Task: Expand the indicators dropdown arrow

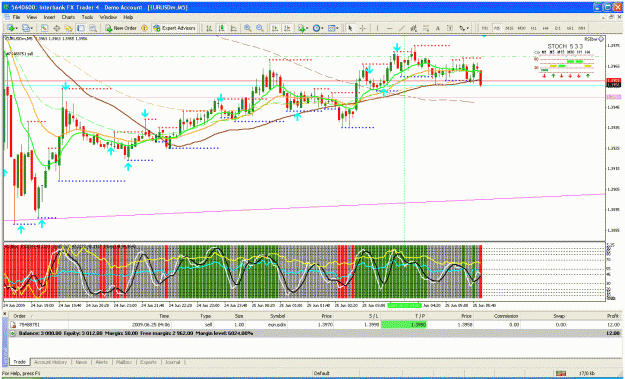Action: coord(307,28)
